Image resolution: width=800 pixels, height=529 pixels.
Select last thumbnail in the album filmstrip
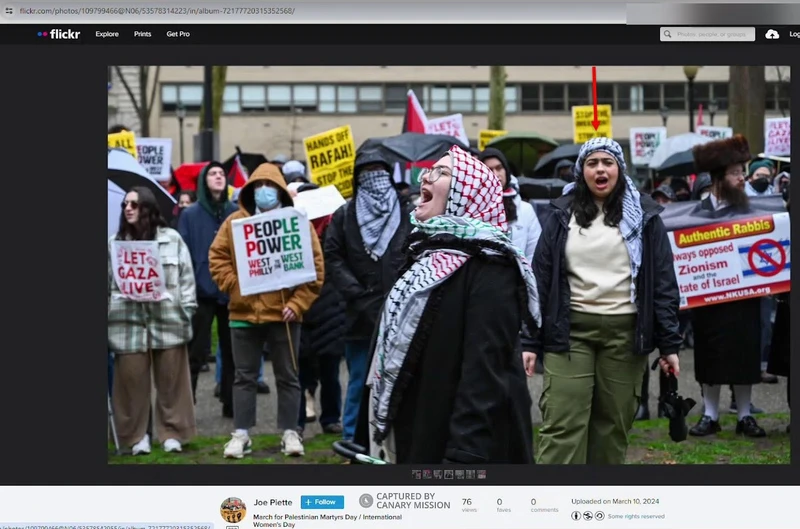[x=483, y=474]
